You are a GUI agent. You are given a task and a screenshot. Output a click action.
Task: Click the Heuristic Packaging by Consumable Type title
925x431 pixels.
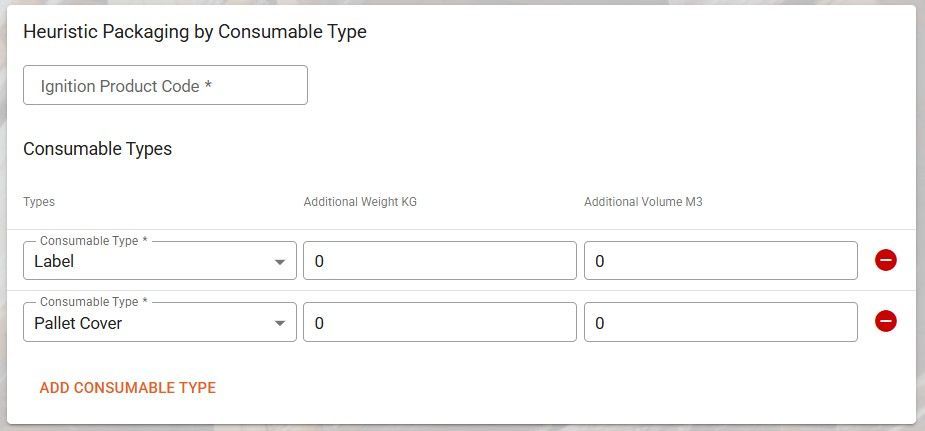(x=195, y=32)
